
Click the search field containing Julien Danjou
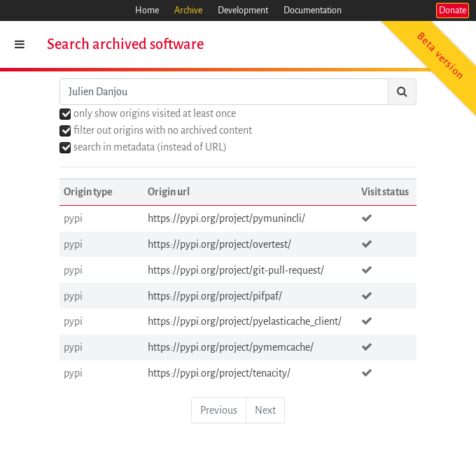coord(224,92)
